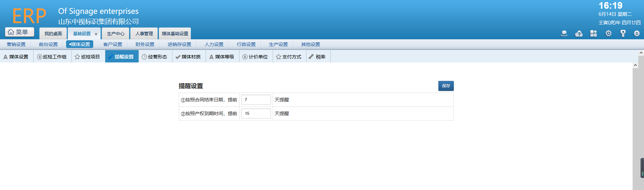Viewport: 644px width, 190px height.
Task: Switch to 人事管理 tab
Action: point(144,34)
